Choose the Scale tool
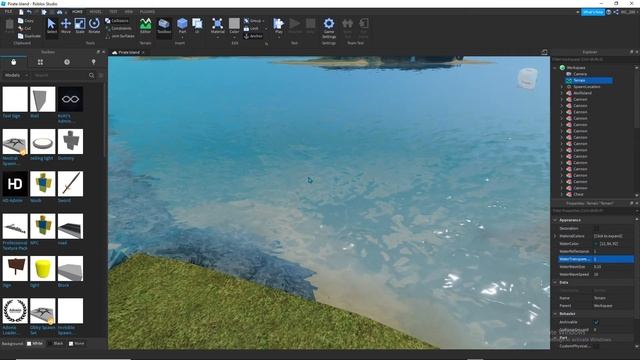Screen dimensions: 640x360 [80, 26]
